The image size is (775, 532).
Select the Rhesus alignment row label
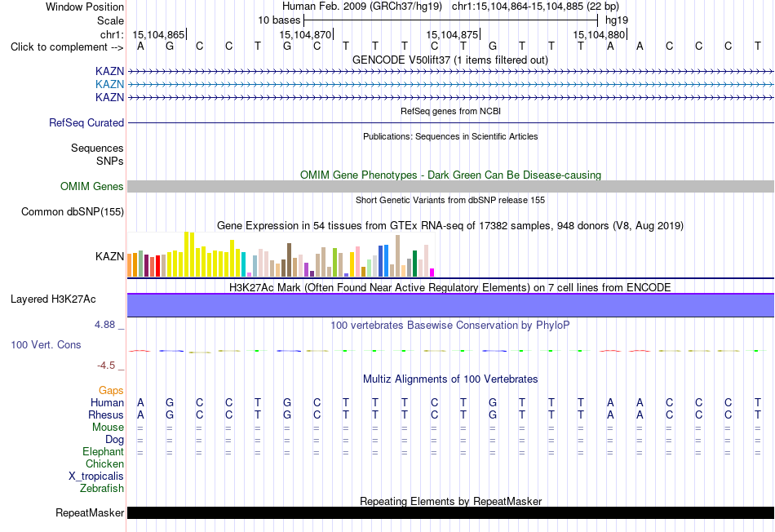pos(106,415)
